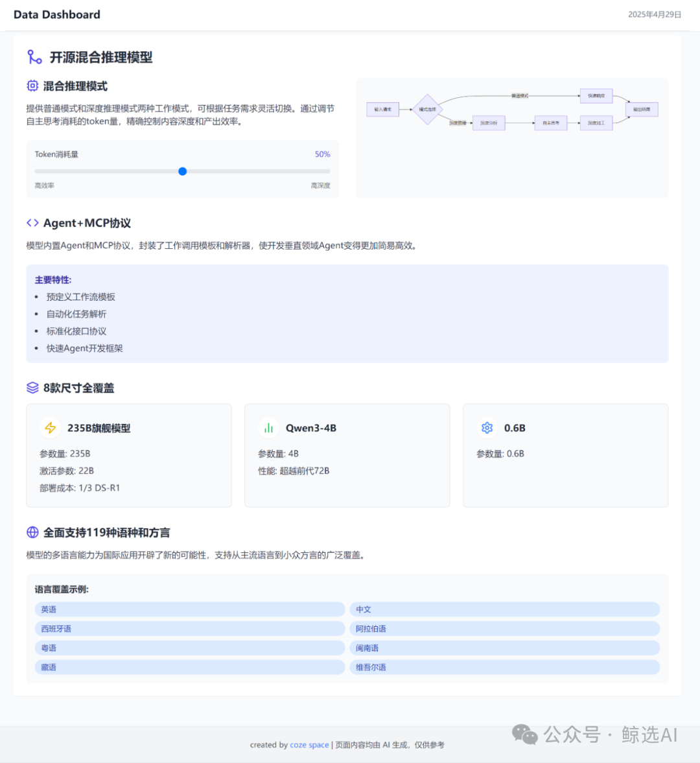This screenshot has height=763, width=700.
Task: Click the slider track near 高深度 end
Action: point(321,171)
